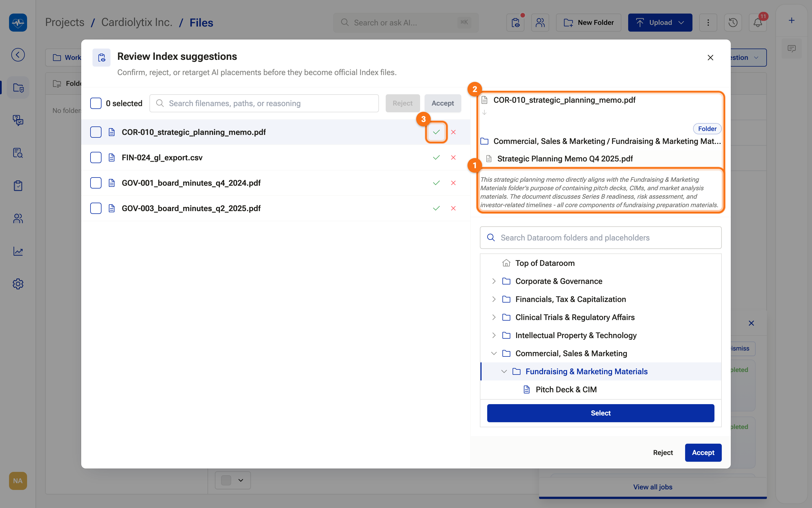Image resolution: width=812 pixels, height=508 pixels.
Task: Select the Pitch Deck & CIM placeholder
Action: pyautogui.click(x=601, y=389)
